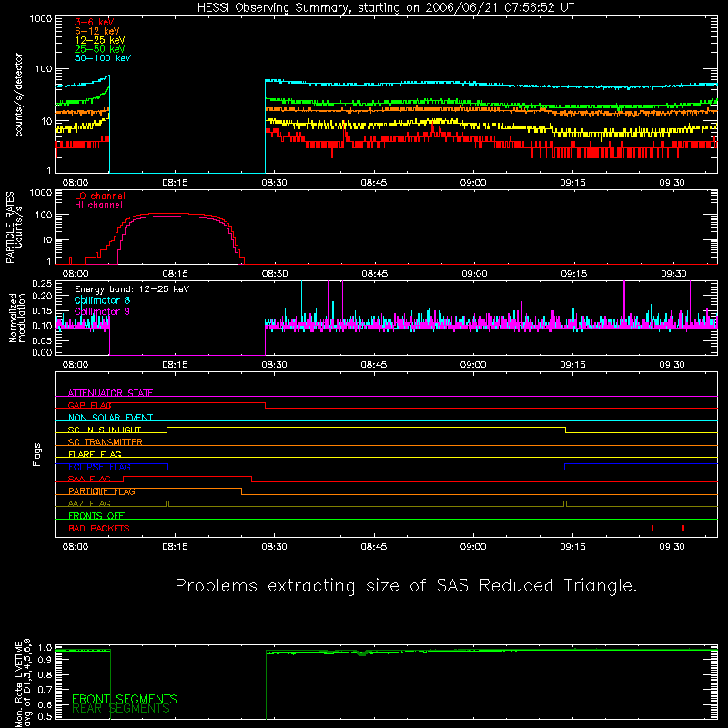Click the '0.15' tick on the modulation axis

tap(42, 311)
